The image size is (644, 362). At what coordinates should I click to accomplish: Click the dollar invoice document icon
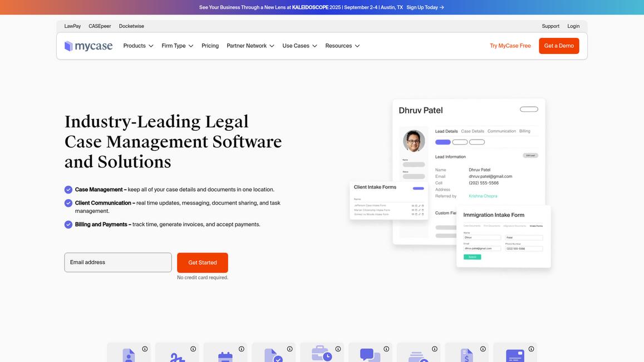pyautogui.click(x=467, y=355)
